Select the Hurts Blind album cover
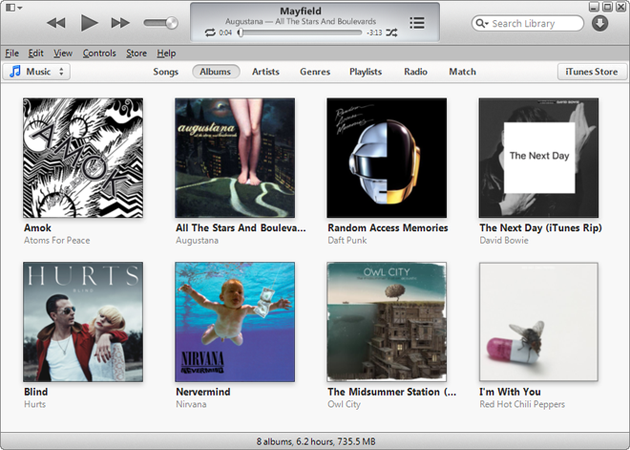 (x=83, y=322)
